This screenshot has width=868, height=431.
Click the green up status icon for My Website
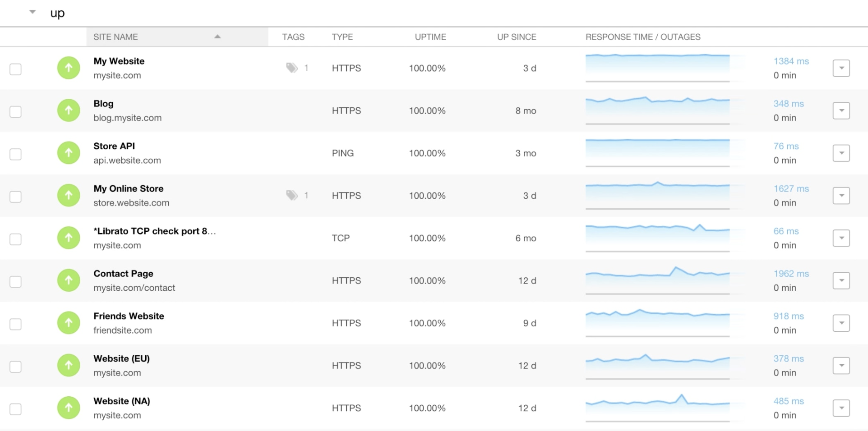click(x=69, y=68)
